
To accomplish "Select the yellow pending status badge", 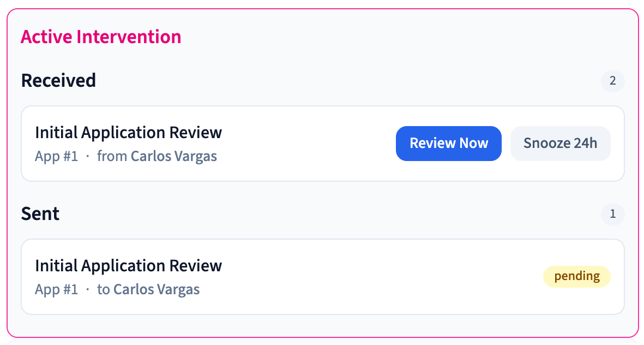I will click(x=576, y=277).
